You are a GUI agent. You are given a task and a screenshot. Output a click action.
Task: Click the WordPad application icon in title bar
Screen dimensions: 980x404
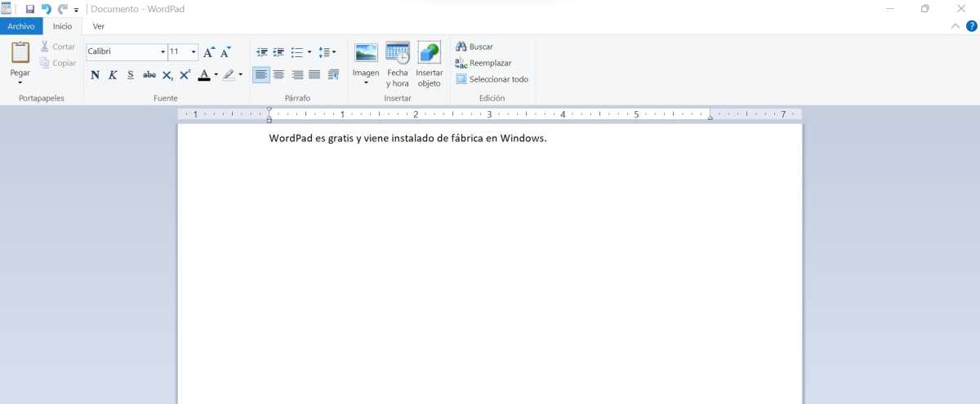pos(7,9)
